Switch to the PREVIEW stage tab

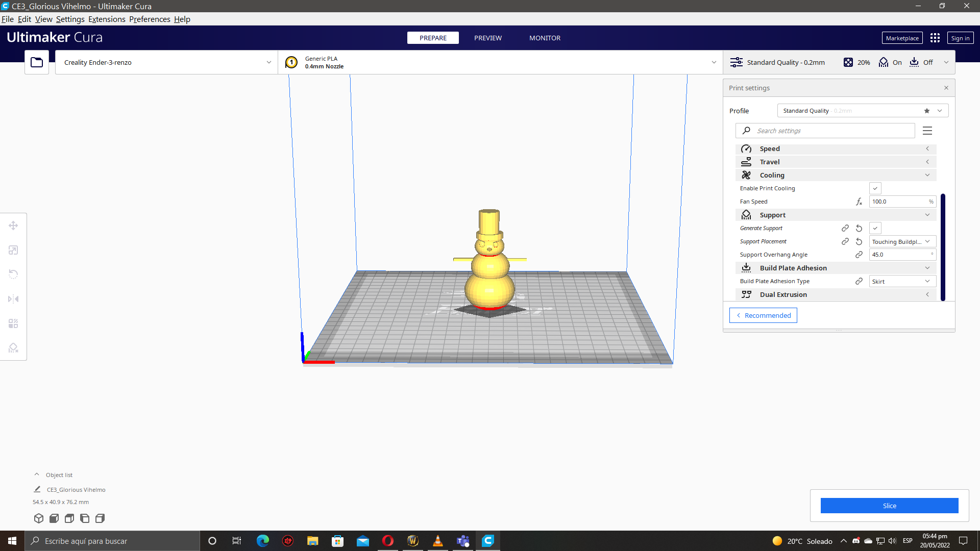pos(488,38)
